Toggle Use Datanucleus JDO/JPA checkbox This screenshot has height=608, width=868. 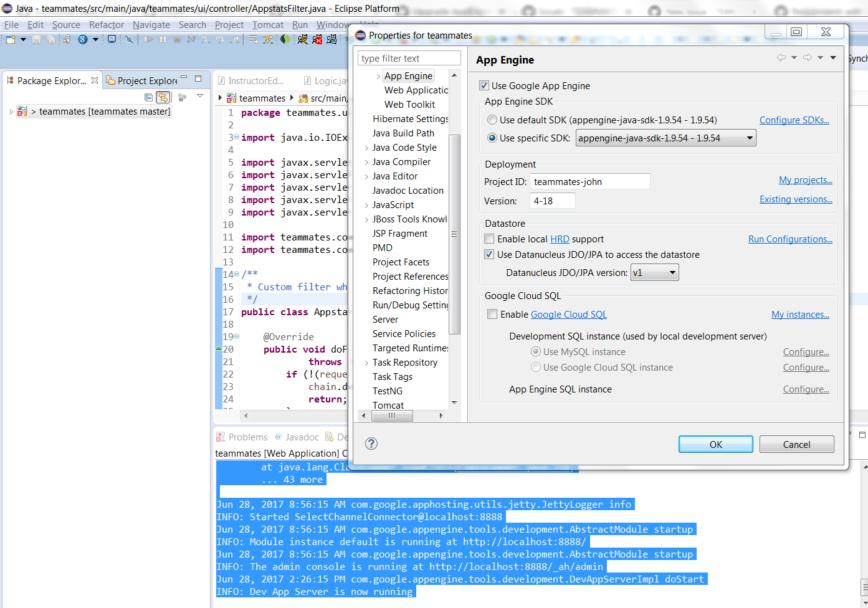(490, 254)
